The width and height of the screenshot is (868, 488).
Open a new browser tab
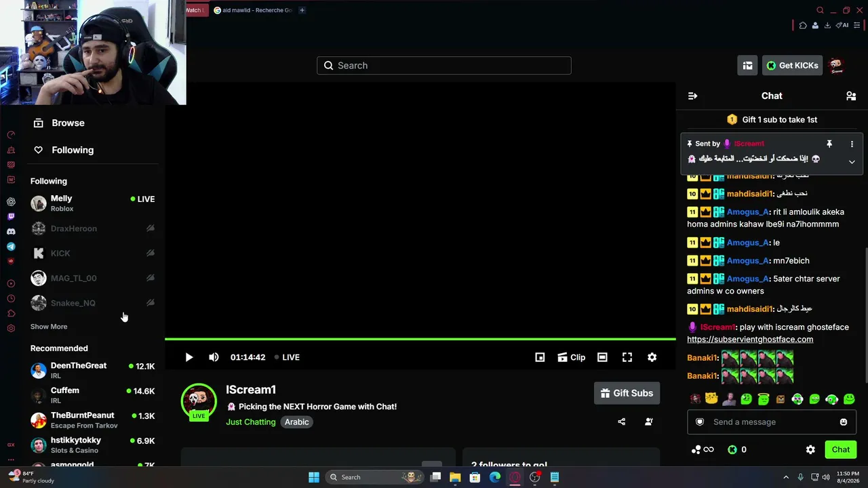302,10
